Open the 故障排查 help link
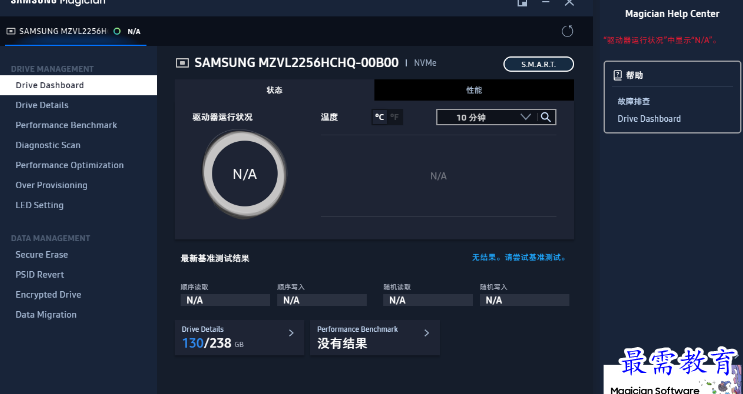Viewport: 743px width, 394px height. tap(634, 101)
